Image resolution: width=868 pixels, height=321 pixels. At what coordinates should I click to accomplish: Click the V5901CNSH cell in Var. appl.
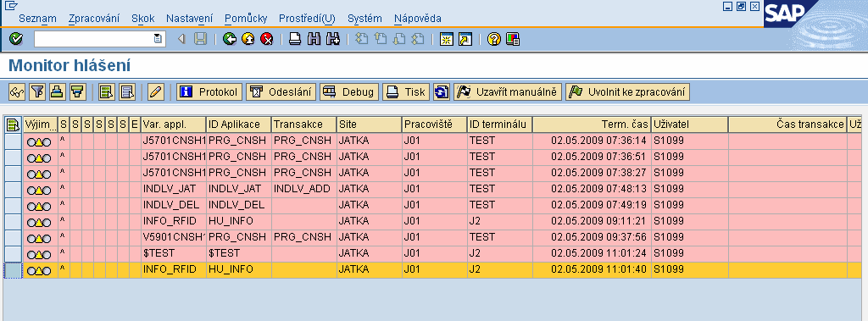tap(174, 237)
